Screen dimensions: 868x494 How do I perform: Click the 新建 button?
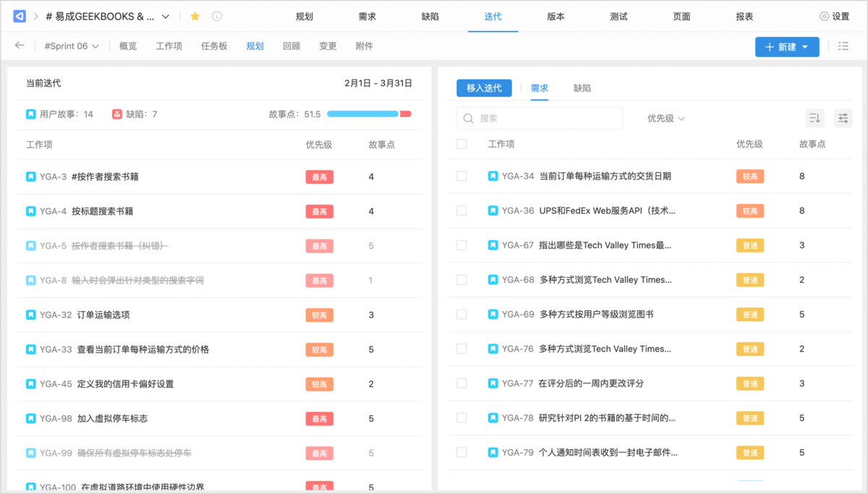[787, 47]
